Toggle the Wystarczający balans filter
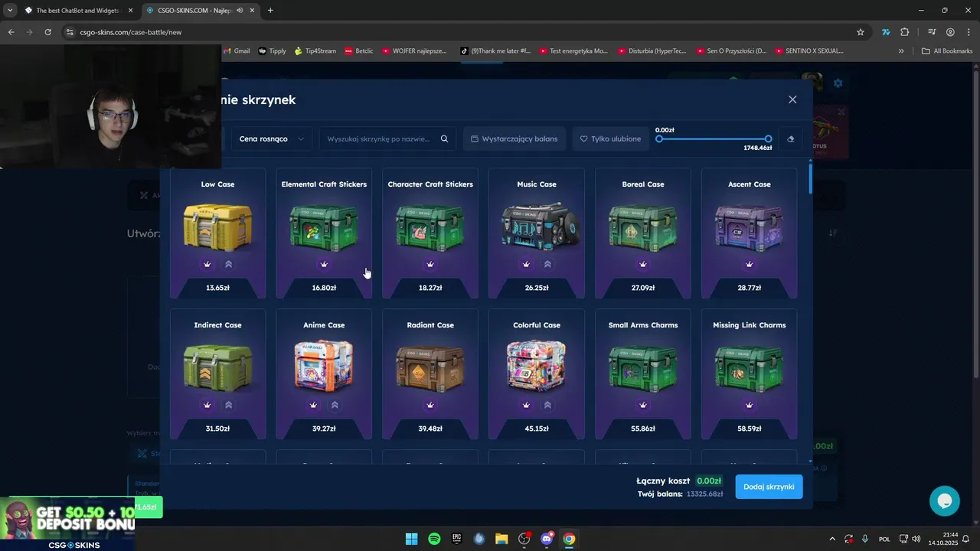This screenshot has height=551, width=980. pyautogui.click(x=514, y=139)
